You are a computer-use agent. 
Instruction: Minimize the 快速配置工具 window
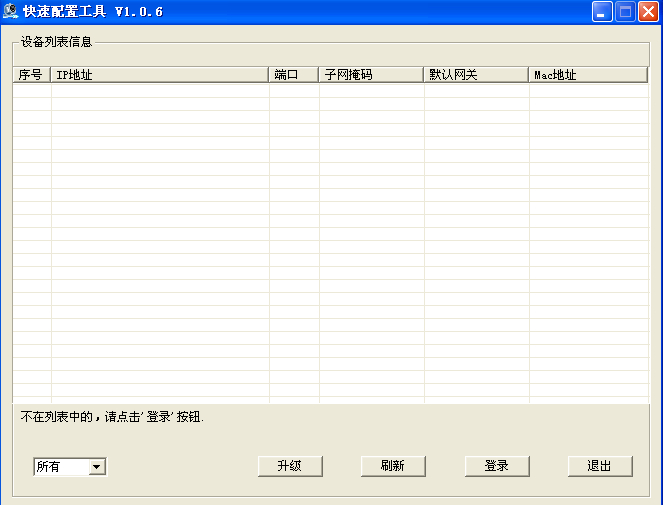602,11
